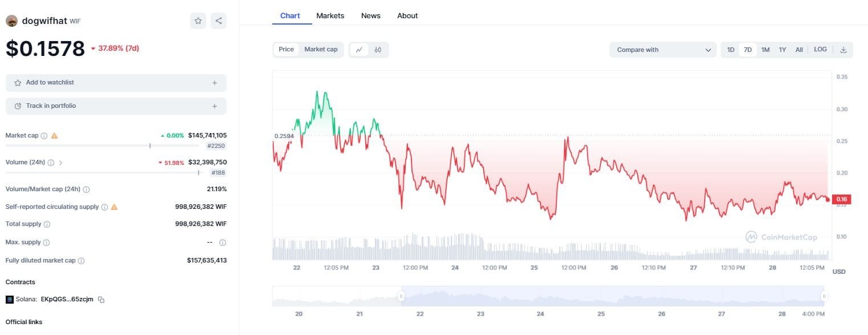
Task: Select the 1M time range
Action: 765,50
